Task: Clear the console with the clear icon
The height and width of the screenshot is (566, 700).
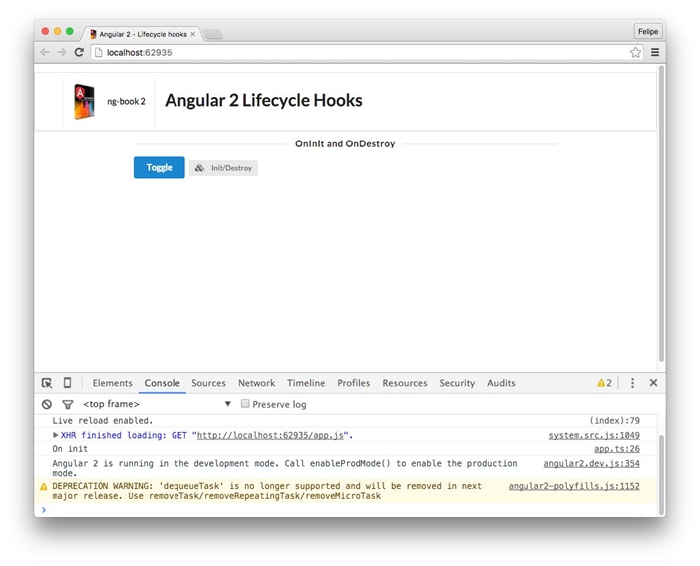Action: [47, 404]
